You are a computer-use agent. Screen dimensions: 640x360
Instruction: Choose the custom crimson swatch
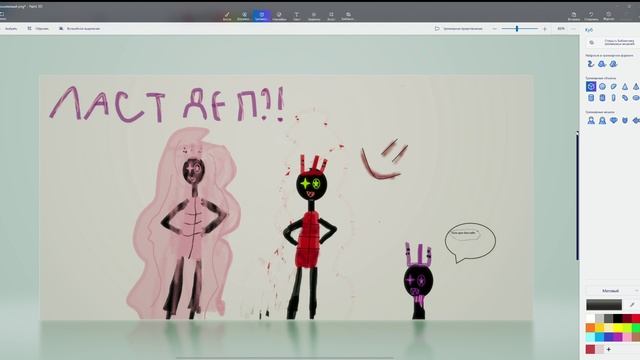(590, 349)
